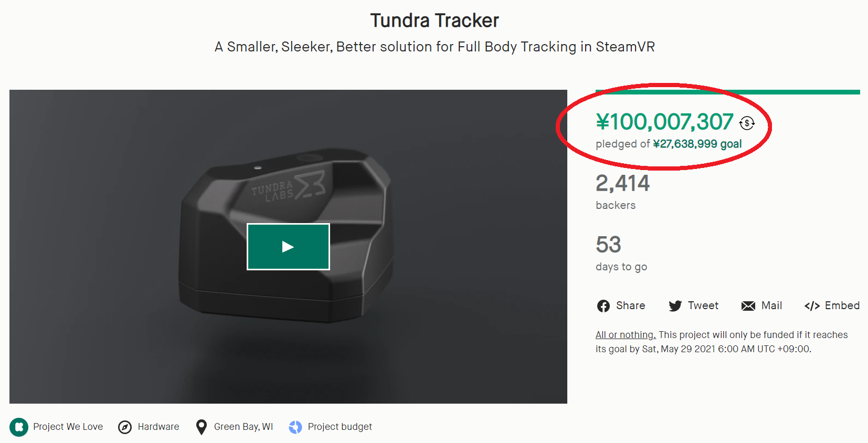This screenshot has height=443, width=868.
Task: Click the Mail envelope icon
Action: [x=748, y=305]
